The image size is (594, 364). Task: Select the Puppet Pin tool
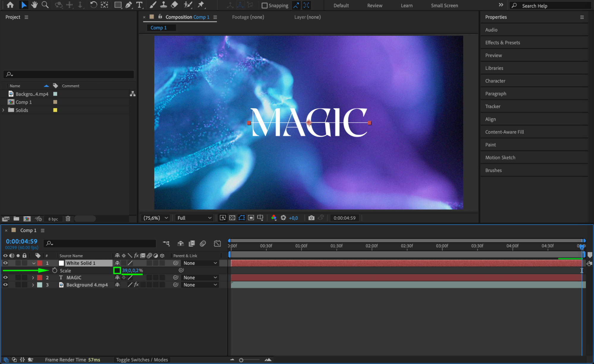click(201, 5)
